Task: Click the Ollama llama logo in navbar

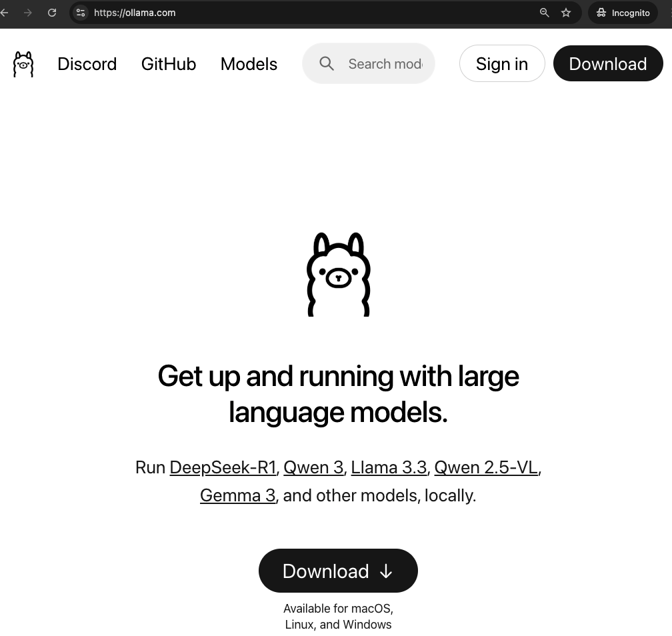Action: tap(23, 64)
